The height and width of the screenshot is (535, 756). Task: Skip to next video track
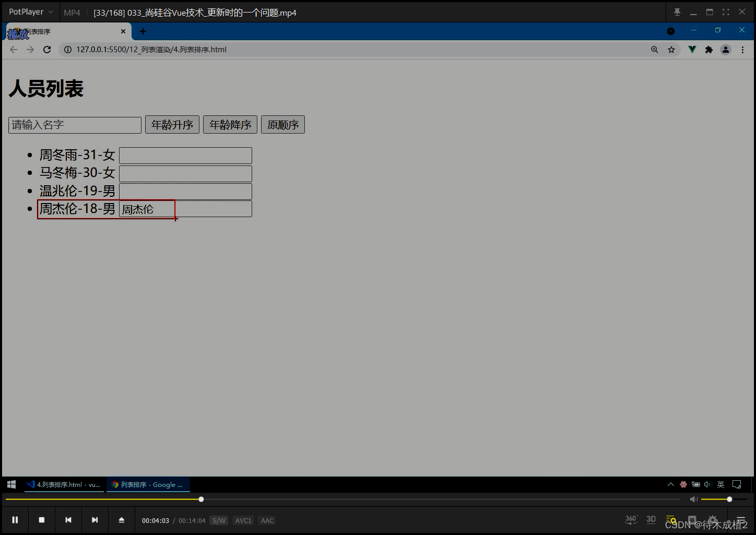click(x=95, y=520)
